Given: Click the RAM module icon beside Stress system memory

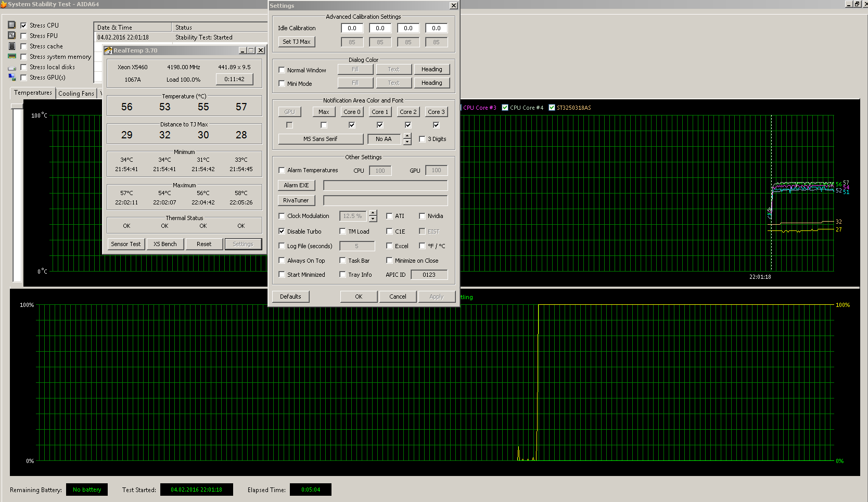Looking at the screenshot, I should [x=12, y=56].
